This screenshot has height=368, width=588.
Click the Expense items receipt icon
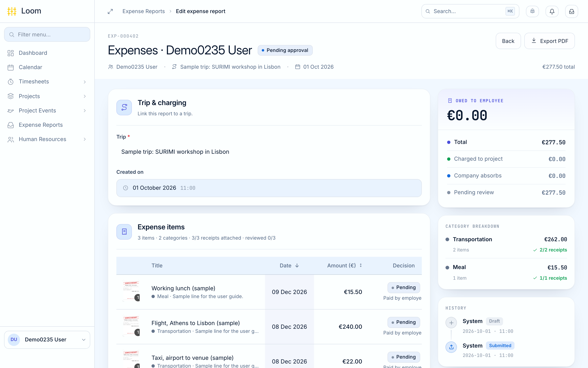coord(124,232)
